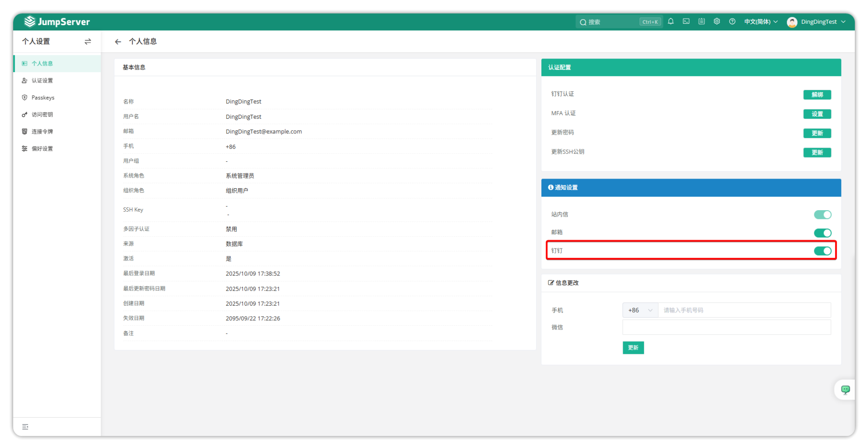Open the notification bell icon
Image resolution: width=868 pixels, height=445 pixels.
click(x=670, y=22)
